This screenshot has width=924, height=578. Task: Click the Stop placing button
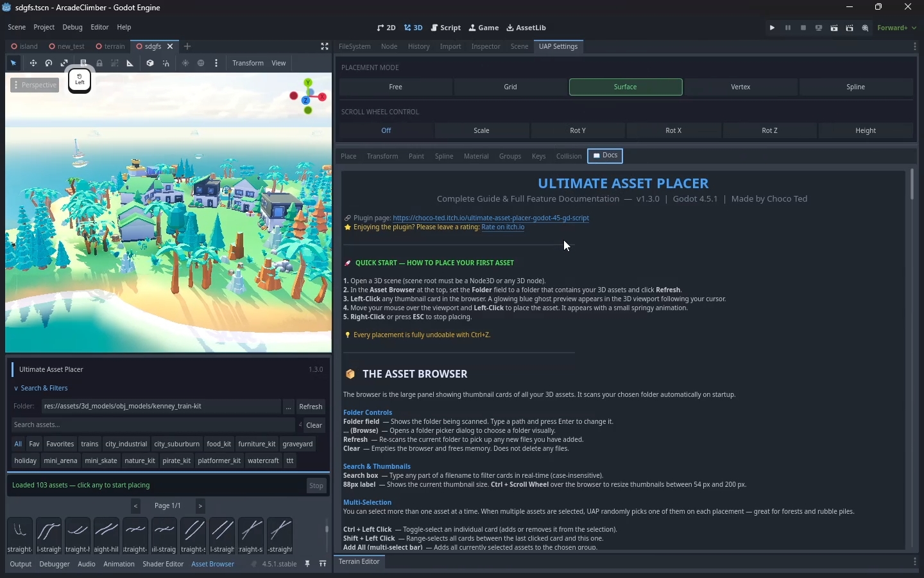pyautogui.click(x=317, y=487)
